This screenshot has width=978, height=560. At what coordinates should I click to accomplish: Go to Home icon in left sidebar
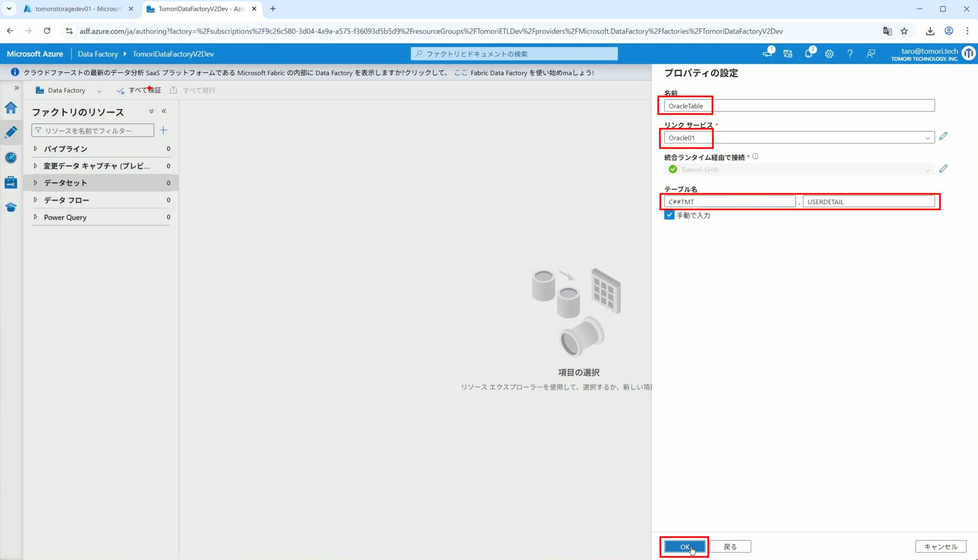11,108
